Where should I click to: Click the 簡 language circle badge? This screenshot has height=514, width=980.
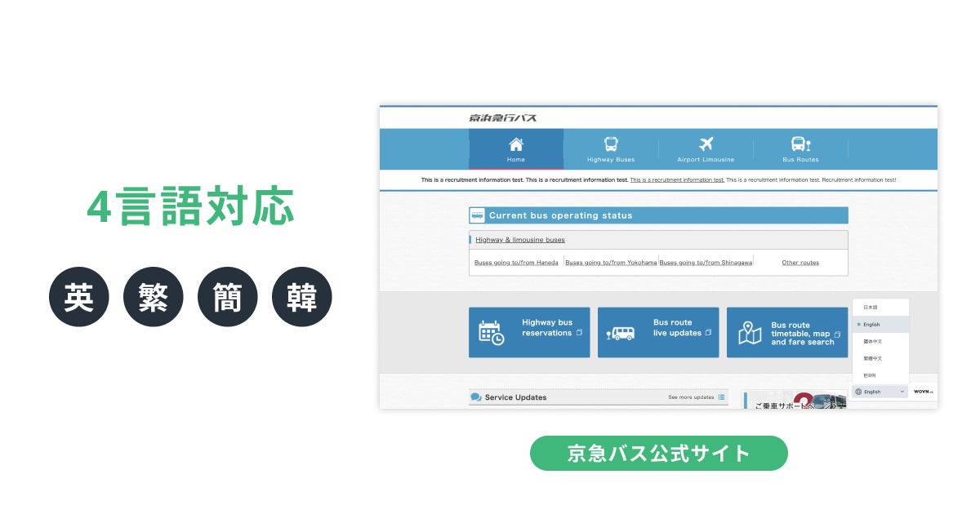(228, 297)
